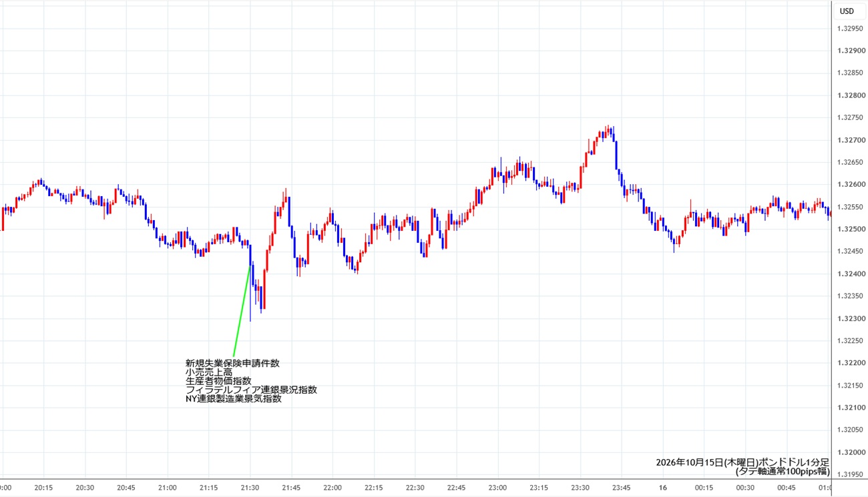This screenshot has width=868, height=497.
Task: Click the 新規失業保険申請件数 annotation text
Action: coord(232,364)
